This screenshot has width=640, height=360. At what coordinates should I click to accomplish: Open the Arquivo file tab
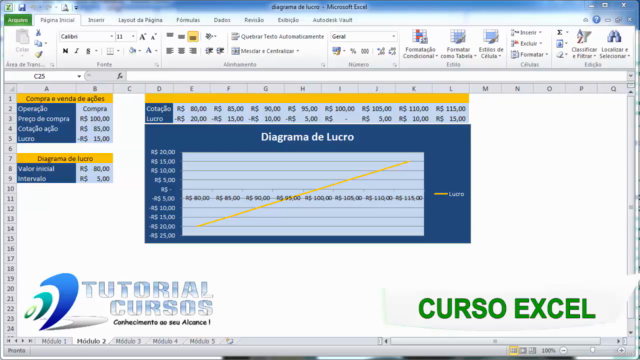pyautogui.click(x=18, y=20)
